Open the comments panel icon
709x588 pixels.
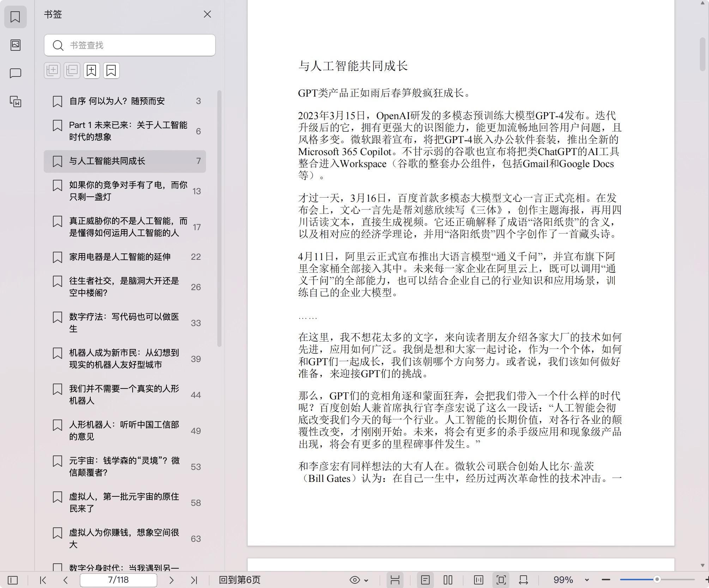[x=15, y=73]
